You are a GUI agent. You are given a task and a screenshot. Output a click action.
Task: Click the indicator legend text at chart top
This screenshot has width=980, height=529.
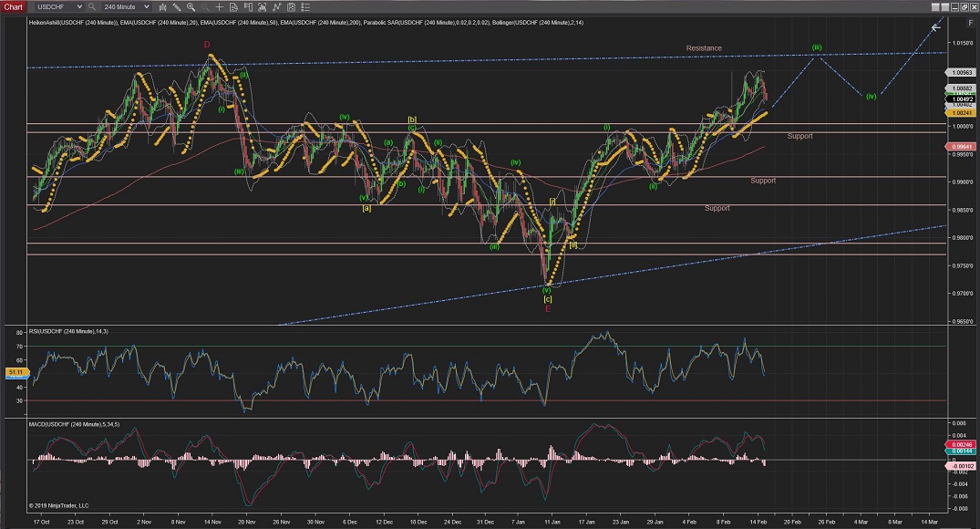(306, 23)
